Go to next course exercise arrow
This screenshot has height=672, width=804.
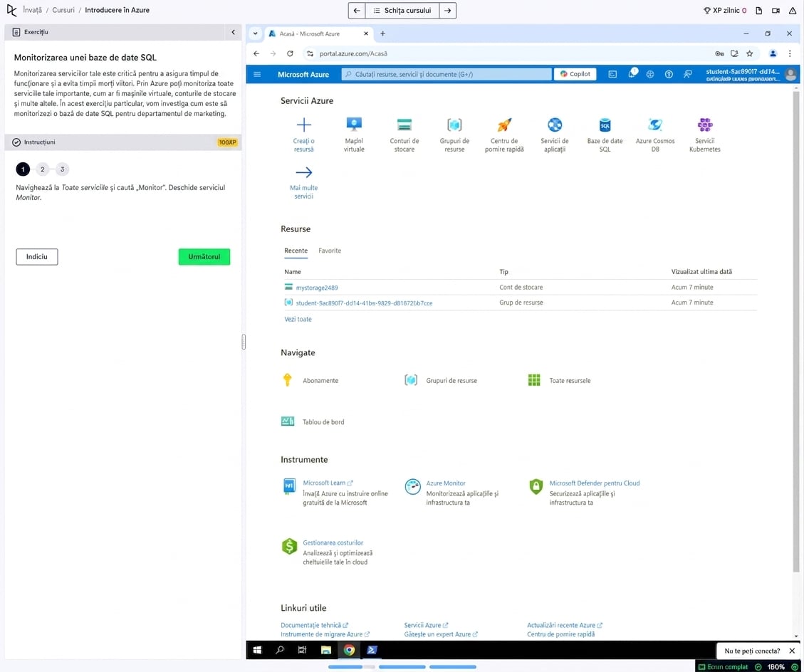(448, 10)
